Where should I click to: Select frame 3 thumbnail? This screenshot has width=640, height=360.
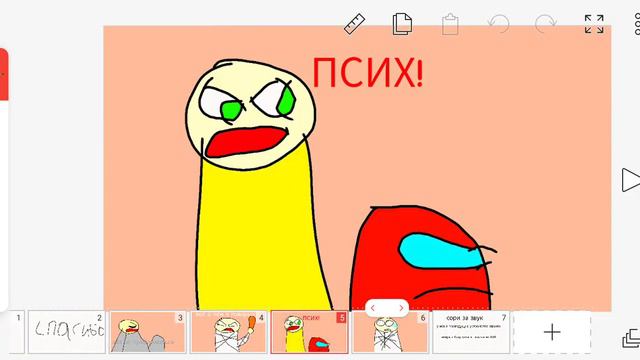tap(148, 332)
